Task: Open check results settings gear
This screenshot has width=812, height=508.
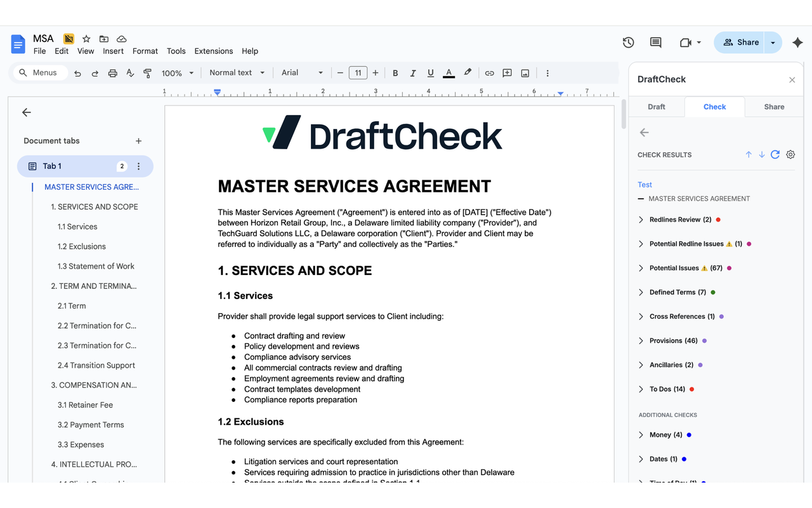Action: [x=790, y=154]
